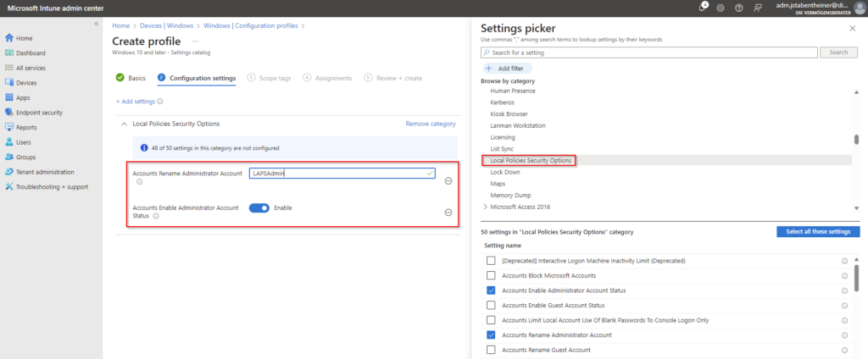Toggle Accounts Enable Administrator Account Status switch
The width and height of the screenshot is (868, 359).
(259, 208)
